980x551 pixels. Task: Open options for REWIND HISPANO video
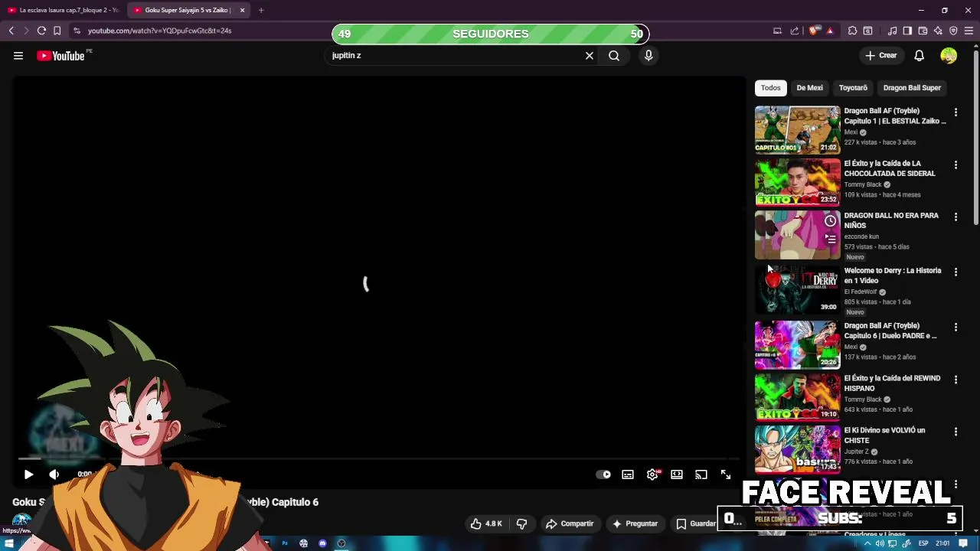point(955,380)
